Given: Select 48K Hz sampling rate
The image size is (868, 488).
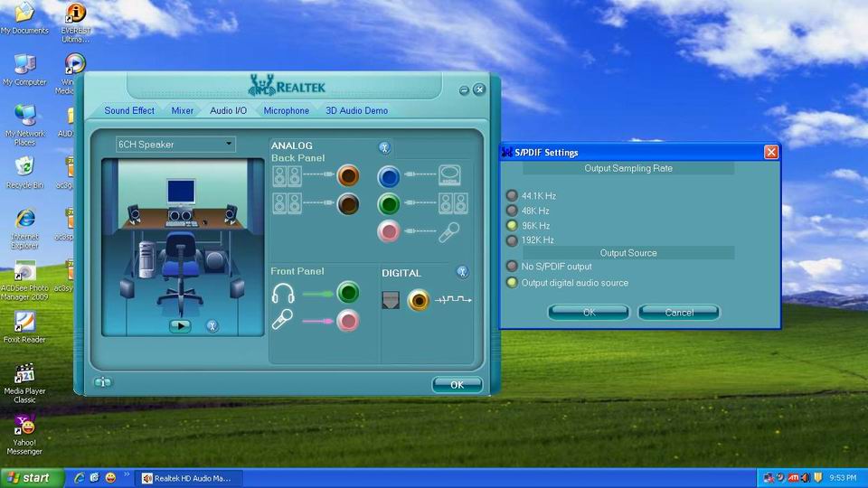Looking at the screenshot, I should (512, 211).
